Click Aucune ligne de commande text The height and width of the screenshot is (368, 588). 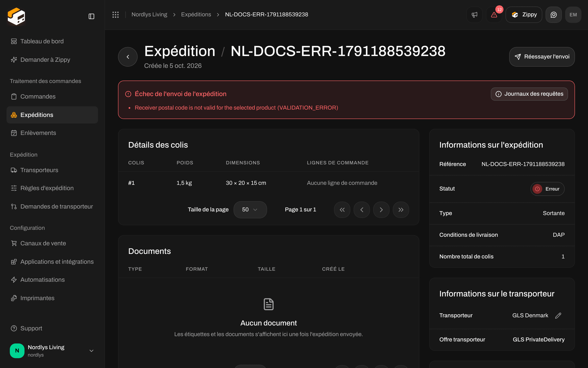point(342,183)
